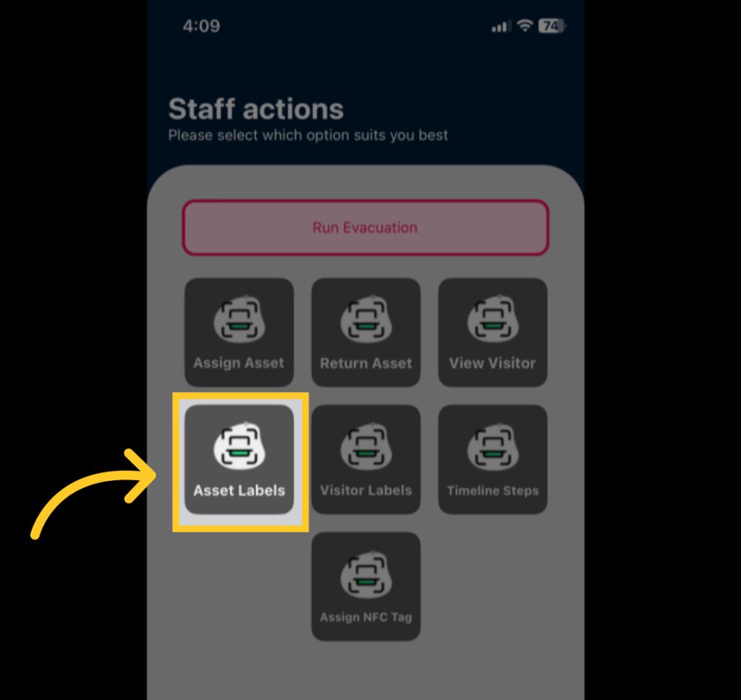741x700 pixels.
Task: Tap the scanner icon above Return Asset
Action: point(365,319)
